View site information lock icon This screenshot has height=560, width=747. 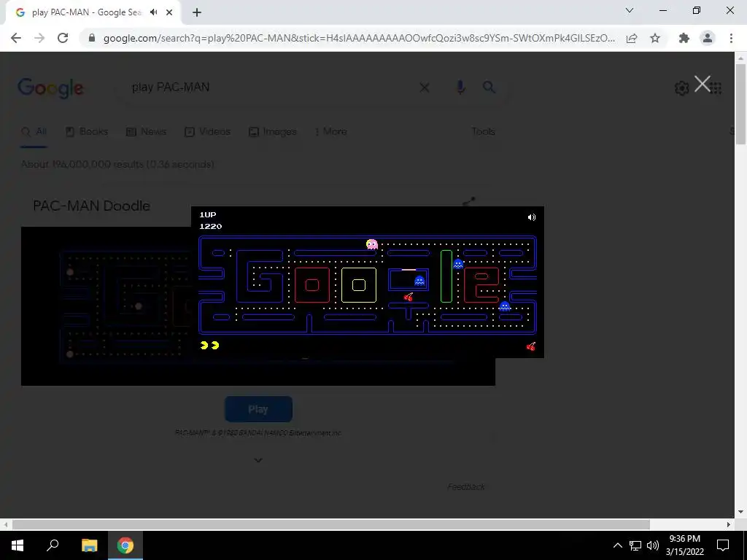[x=92, y=38]
